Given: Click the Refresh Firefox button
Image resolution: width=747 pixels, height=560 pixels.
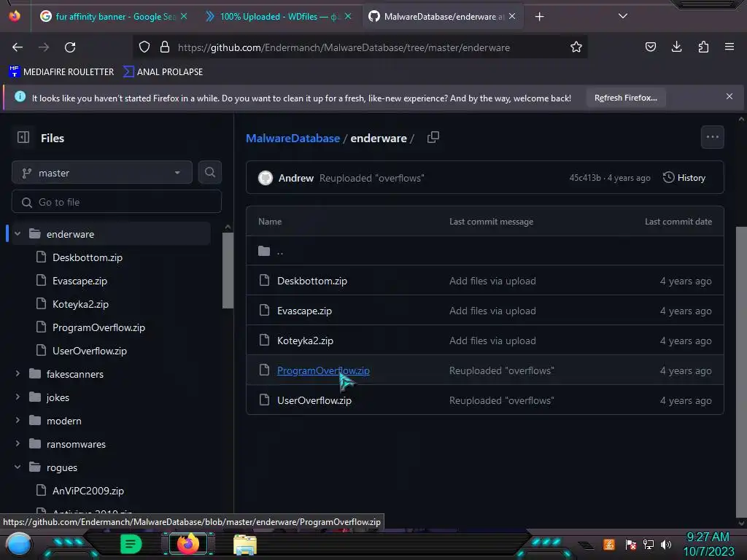Looking at the screenshot, I should click(625, 98).
